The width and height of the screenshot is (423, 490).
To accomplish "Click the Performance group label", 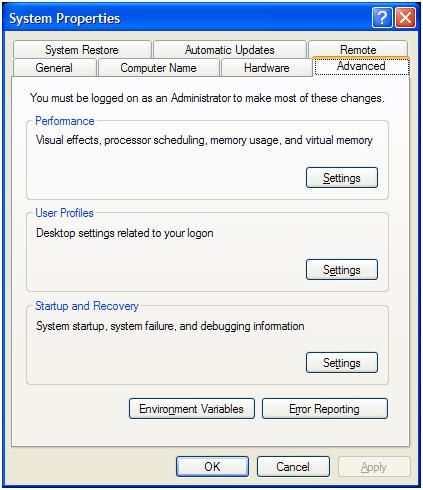I will click(x=65, y=121).
